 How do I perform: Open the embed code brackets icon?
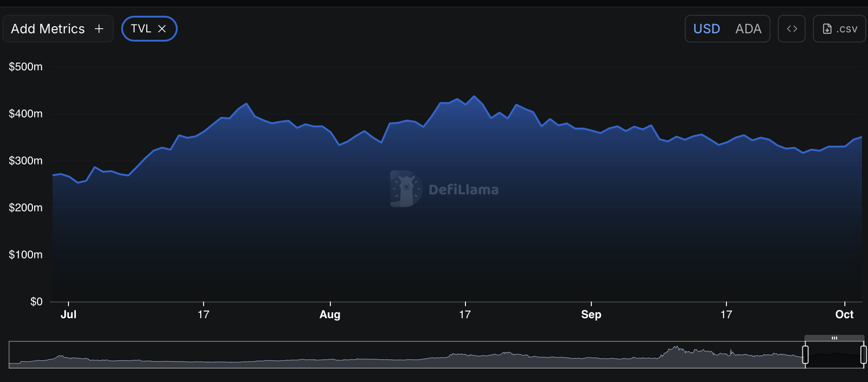(x=792, y=29)
